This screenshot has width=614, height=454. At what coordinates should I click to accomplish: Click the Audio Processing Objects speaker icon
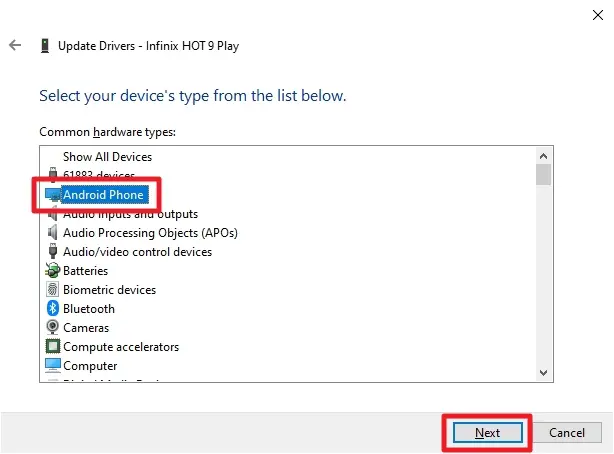point(52,232)
